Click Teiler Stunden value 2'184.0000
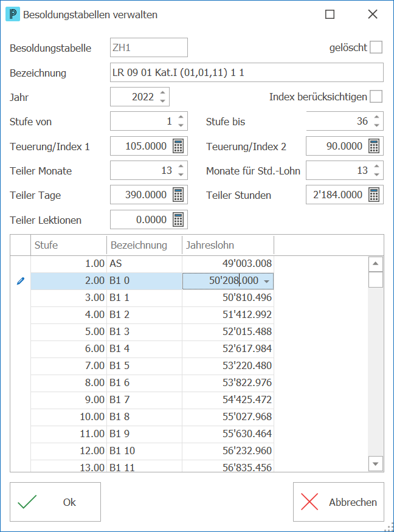 pyautogui.click(x=337, y=195)
